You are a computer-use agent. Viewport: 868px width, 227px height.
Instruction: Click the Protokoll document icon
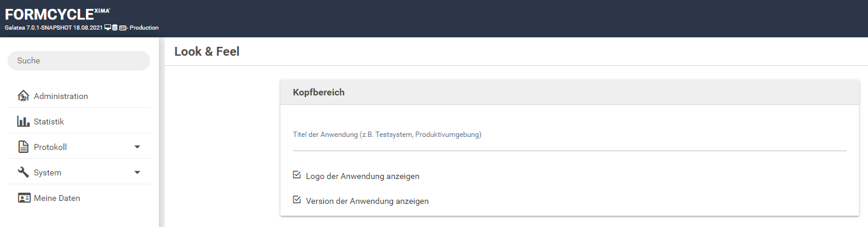click(24, 147)
